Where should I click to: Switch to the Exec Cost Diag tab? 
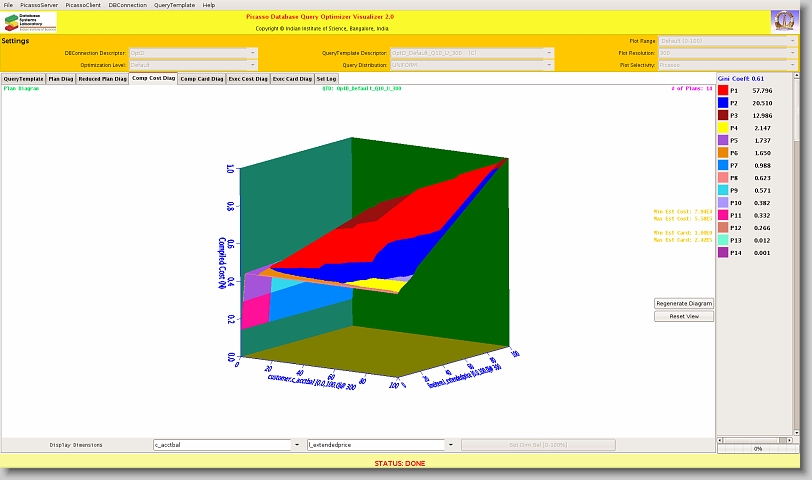point(248,78)
